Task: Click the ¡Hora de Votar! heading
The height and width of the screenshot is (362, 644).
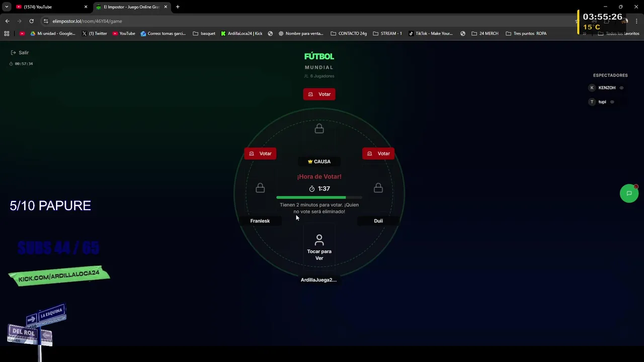Action: pyautogui.click(x=319, y=176)
